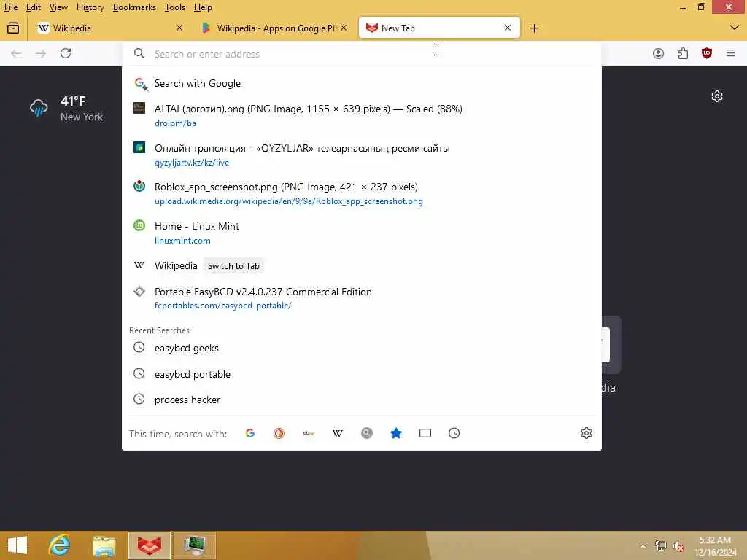Search bookmarks with the star icon
The image size is (747, 560).
(x=396, y=433)
